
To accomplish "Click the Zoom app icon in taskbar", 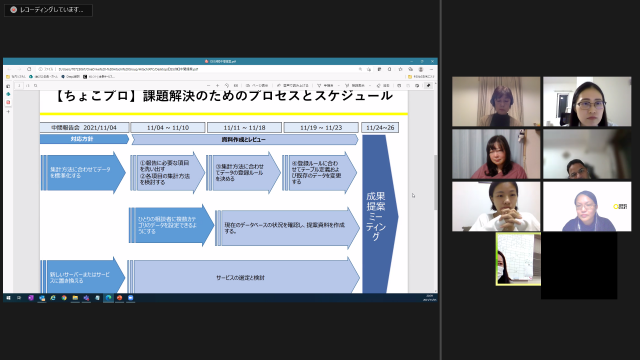I will (x=131, y=298).
